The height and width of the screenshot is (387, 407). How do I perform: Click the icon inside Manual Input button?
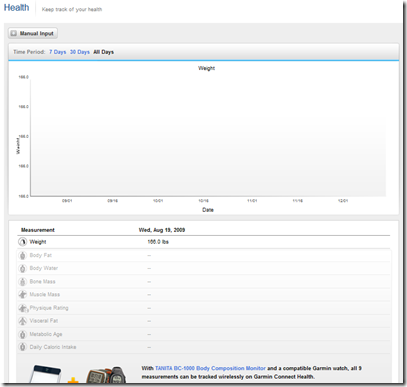coord(14,33)
